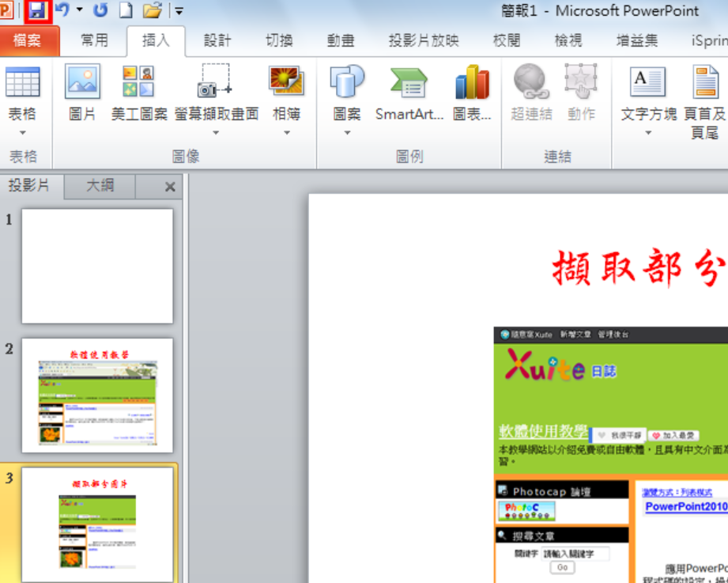Expand the 圖案 (Shapes) dropdown arrow
This screenshot has width=728, height=583.
[x=347, y=133]
